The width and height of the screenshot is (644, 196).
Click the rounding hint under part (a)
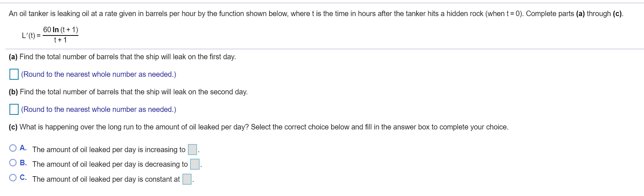click(99, 74)
